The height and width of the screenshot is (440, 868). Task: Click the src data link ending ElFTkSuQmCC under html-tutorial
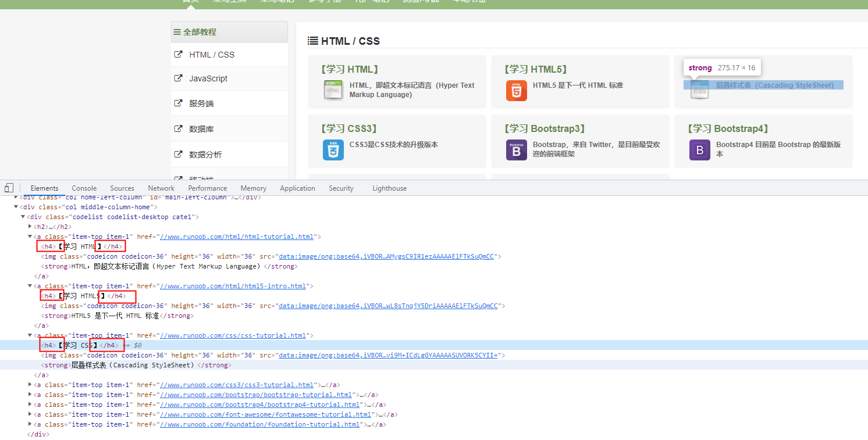(386, 256)
